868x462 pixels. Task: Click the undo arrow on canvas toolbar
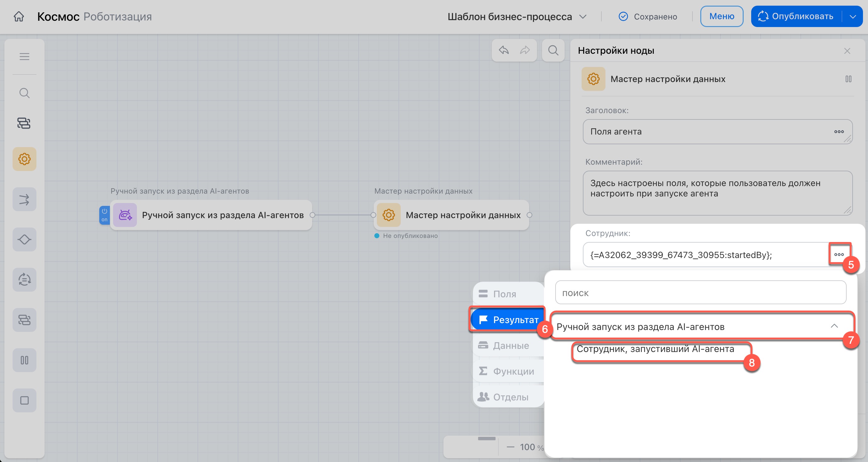(x=504, y=51)
